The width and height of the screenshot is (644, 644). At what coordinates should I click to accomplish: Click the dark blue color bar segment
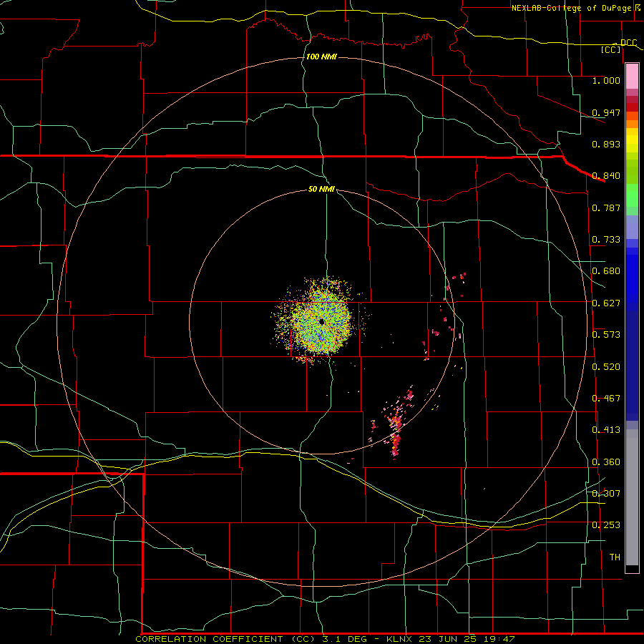(632, 366)
